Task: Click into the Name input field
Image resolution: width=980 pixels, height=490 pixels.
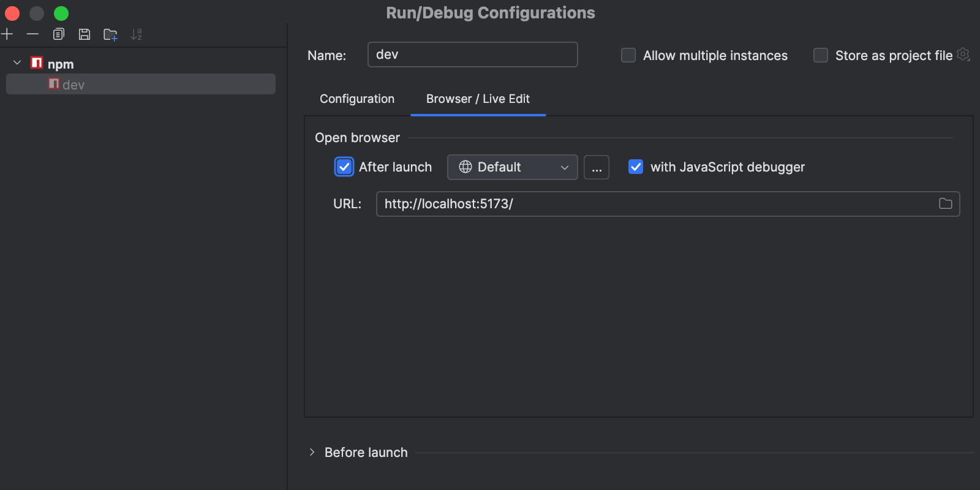Action: [x=472, y=55]
